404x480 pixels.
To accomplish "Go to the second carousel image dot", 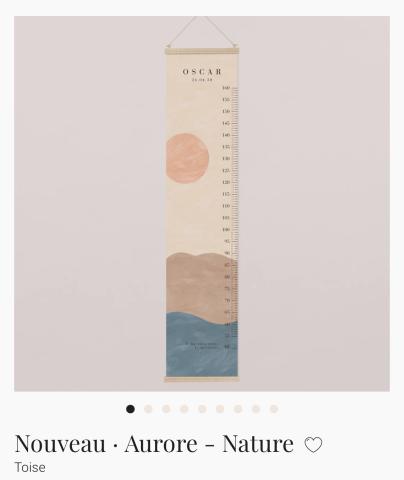I will point(148,409).
